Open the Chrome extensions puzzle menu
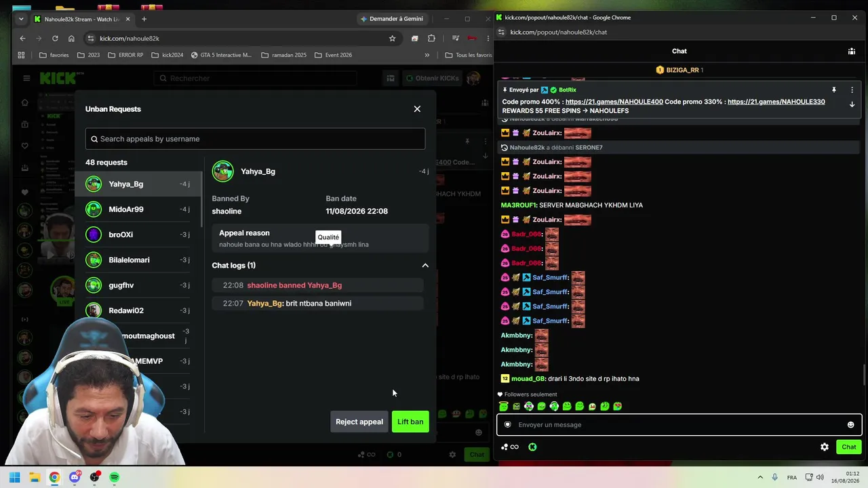Viewport: 868px width, 488px height. (x=431, y=39)
